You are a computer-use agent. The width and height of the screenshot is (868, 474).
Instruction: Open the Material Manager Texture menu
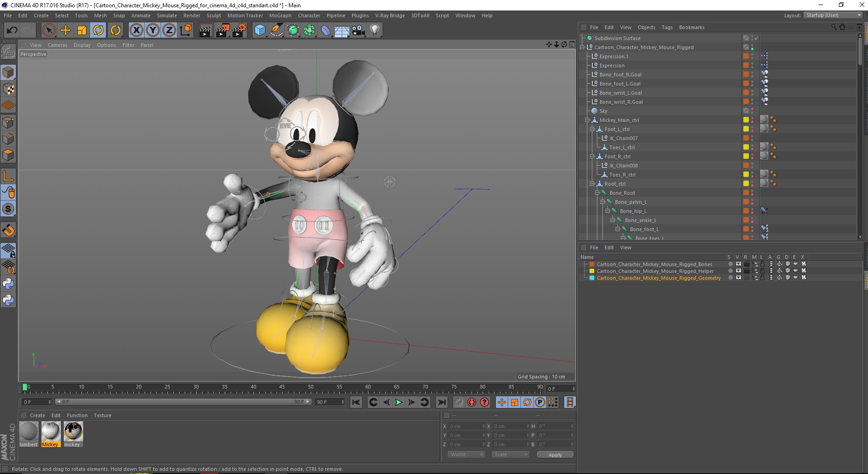coord(102,415)
